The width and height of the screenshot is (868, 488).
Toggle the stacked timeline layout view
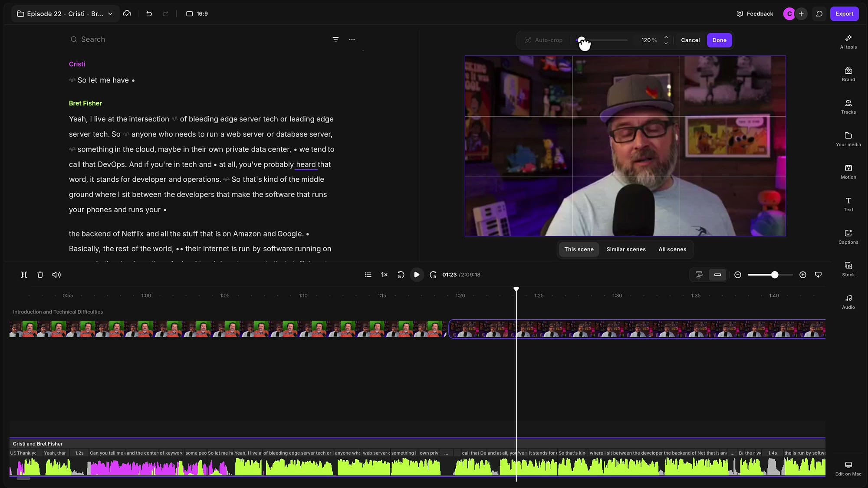tap(699, 275)
